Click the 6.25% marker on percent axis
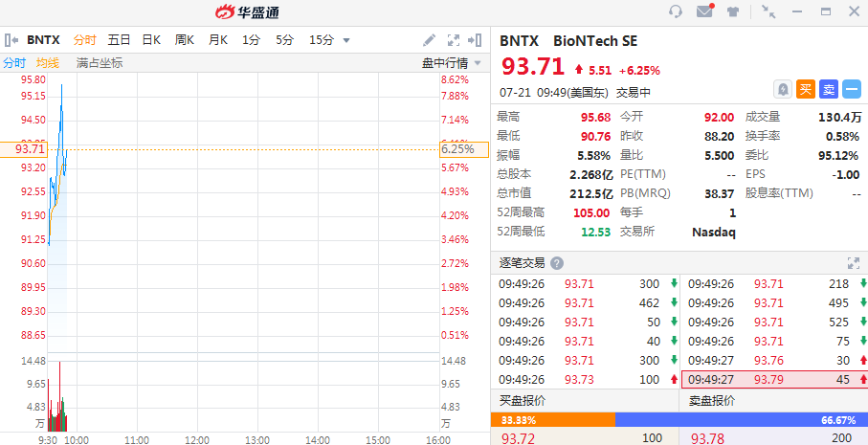 click(464, 149)
